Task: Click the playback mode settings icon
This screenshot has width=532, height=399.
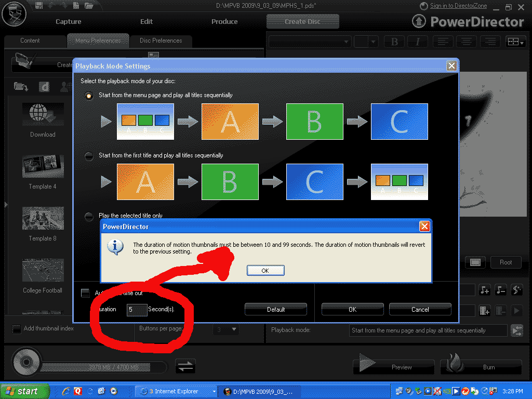Action: point(517,330)
